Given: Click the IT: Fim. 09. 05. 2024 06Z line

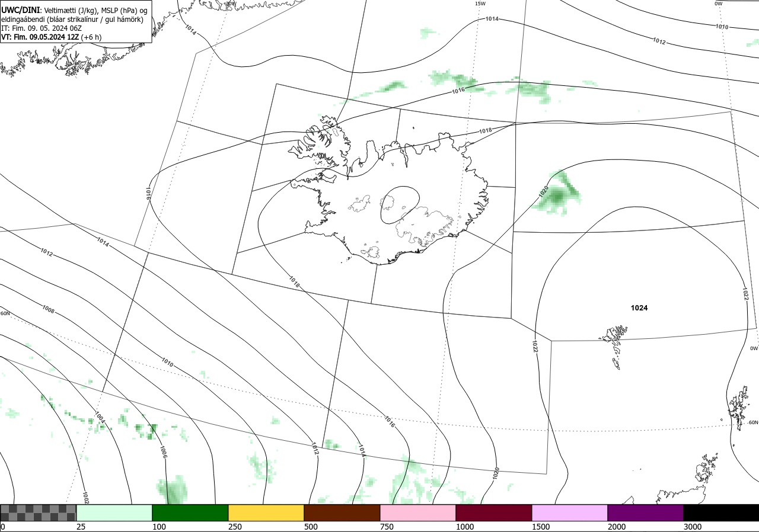Looking at the screenshot, I should click(42, 28).
